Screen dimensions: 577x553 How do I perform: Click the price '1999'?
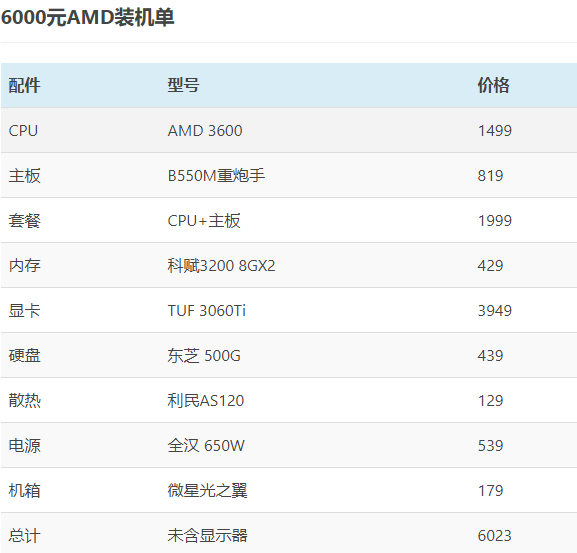(495, 221)
